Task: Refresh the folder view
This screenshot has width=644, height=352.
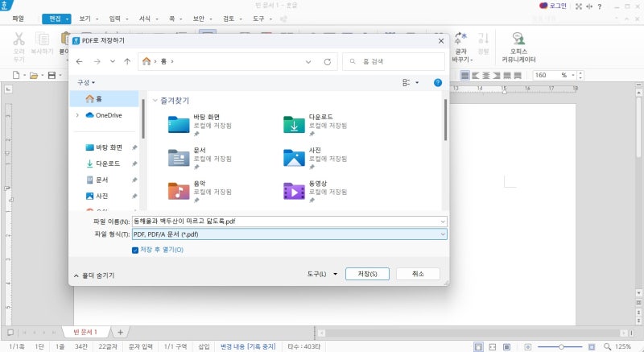Action: pyautogui.click(x=328, y=61)
